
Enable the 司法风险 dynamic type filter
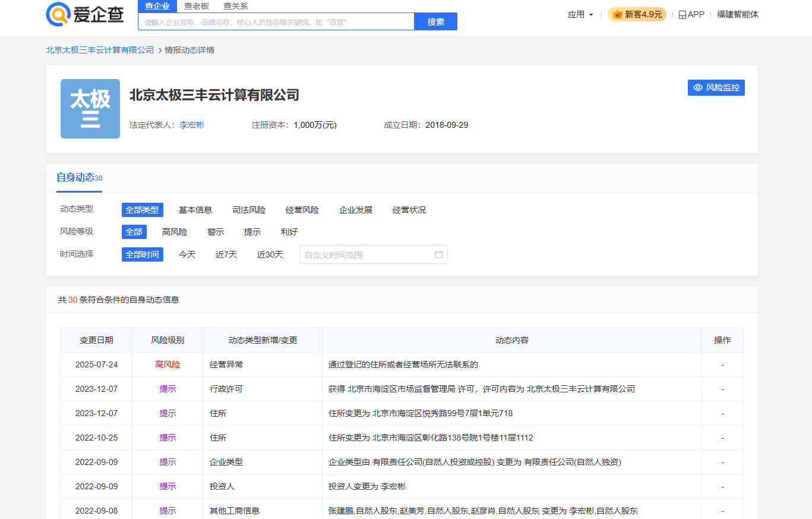click(x=248, y=209)
